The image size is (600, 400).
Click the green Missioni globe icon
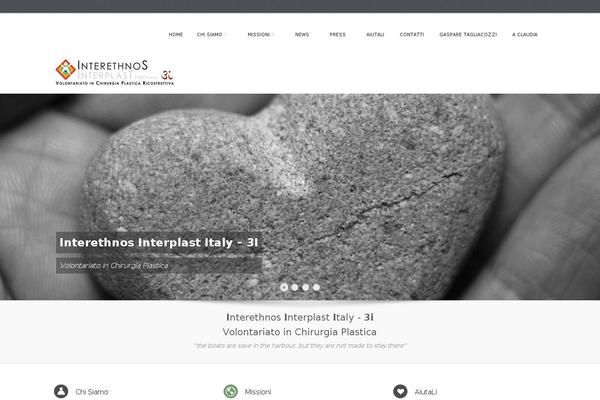click(230, 391)
